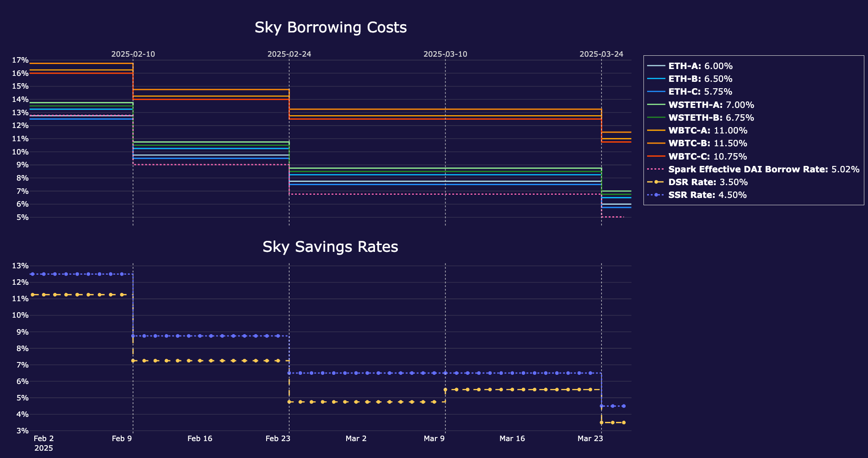
Task: Click the 3% y-axis tick label
Action: (x=22, y=431)
